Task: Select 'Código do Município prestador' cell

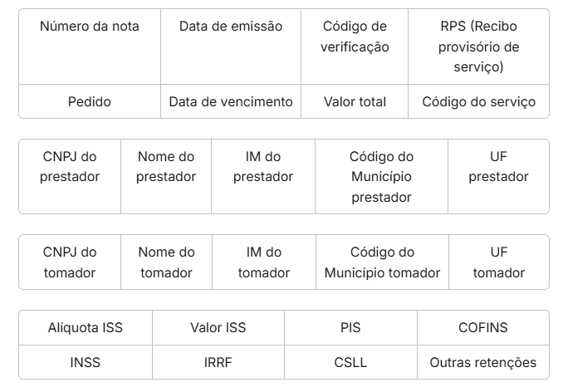Action: point(381,177)
